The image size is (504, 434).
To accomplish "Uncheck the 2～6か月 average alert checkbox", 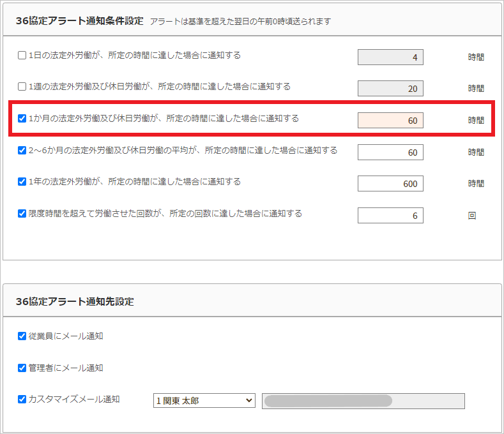I will (22, 151).
